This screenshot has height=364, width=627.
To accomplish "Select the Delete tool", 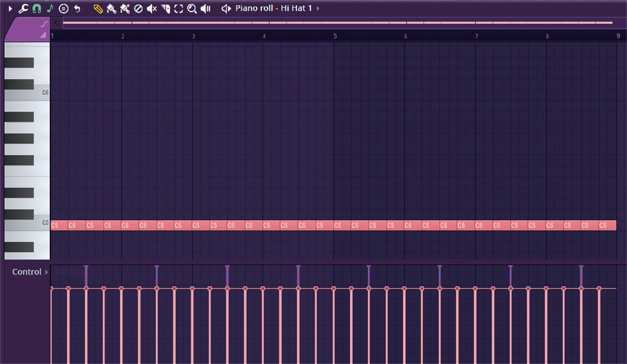I will click(x=137, y=8).
